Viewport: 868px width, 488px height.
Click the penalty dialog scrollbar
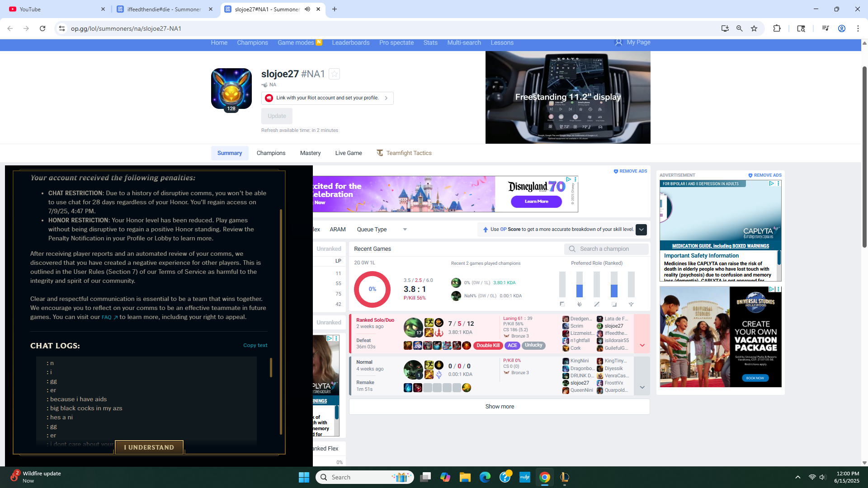click(281, 322)
